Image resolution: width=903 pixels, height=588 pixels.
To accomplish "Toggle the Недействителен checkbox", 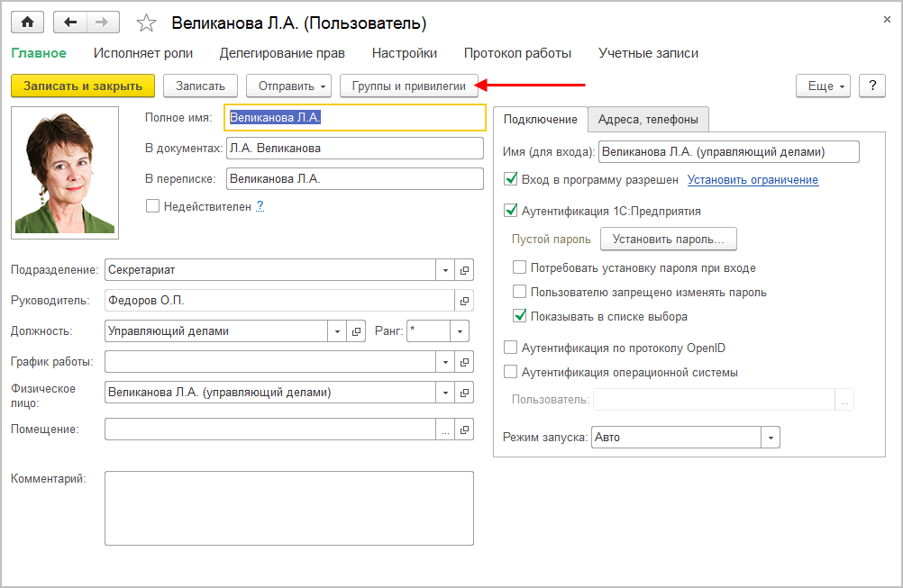I will [x=153, y=206].
